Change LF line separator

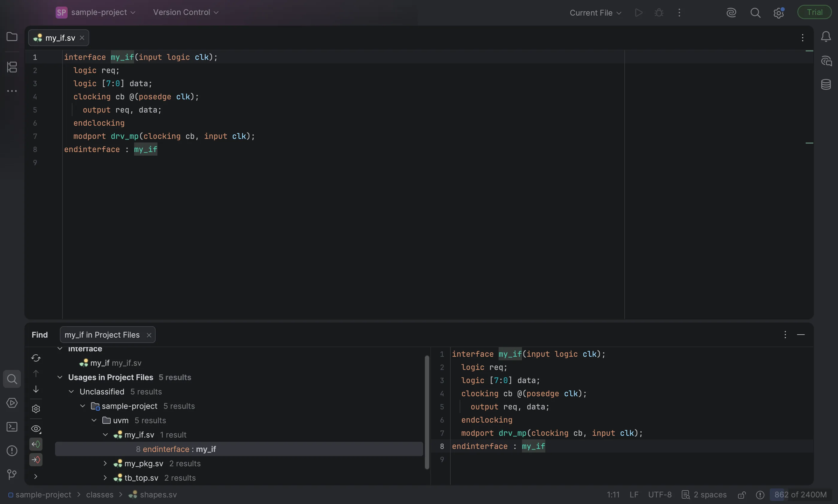click(x=634, y=495)
